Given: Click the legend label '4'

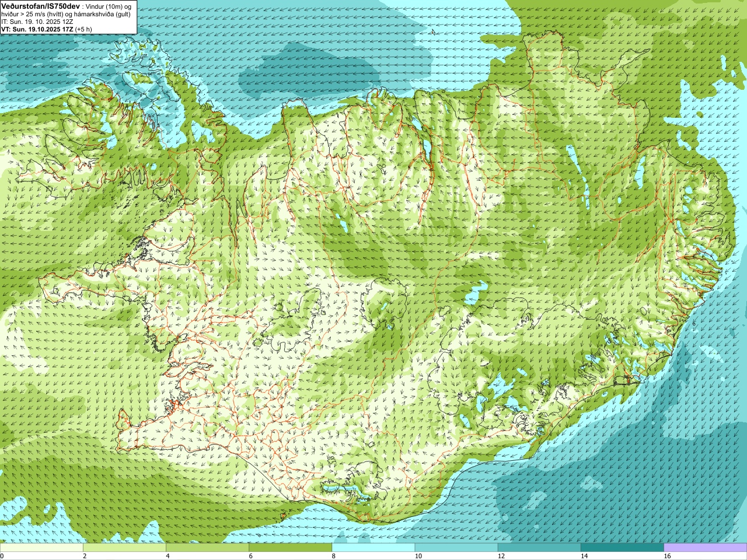Looking at the screenshot, I should pyautogui.click(x=167, y=556).
